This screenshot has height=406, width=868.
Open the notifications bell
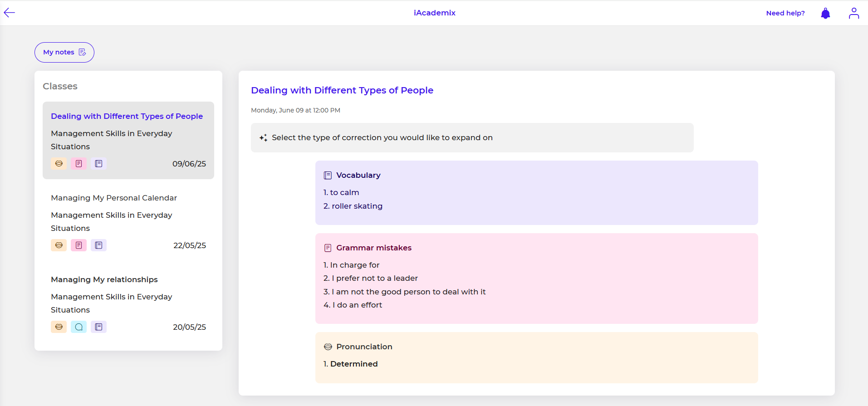click(x=825, y=13)
